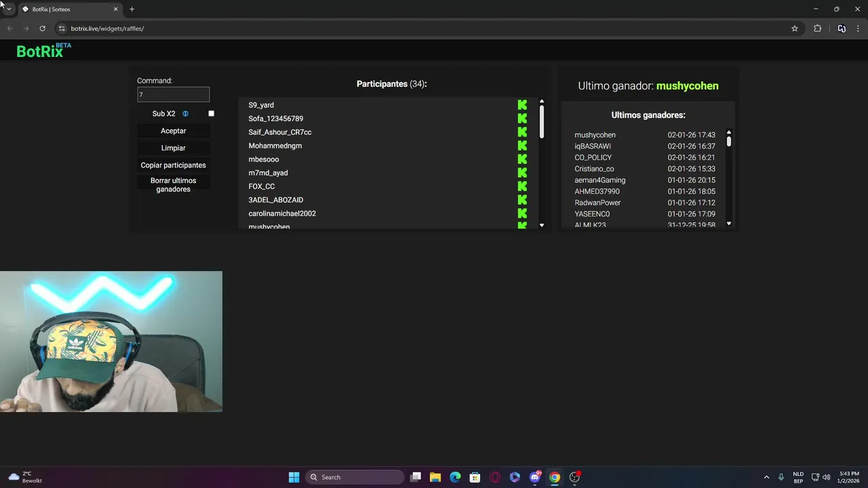Click the Google Chrome taskbar icon

[x=555, y=477]
